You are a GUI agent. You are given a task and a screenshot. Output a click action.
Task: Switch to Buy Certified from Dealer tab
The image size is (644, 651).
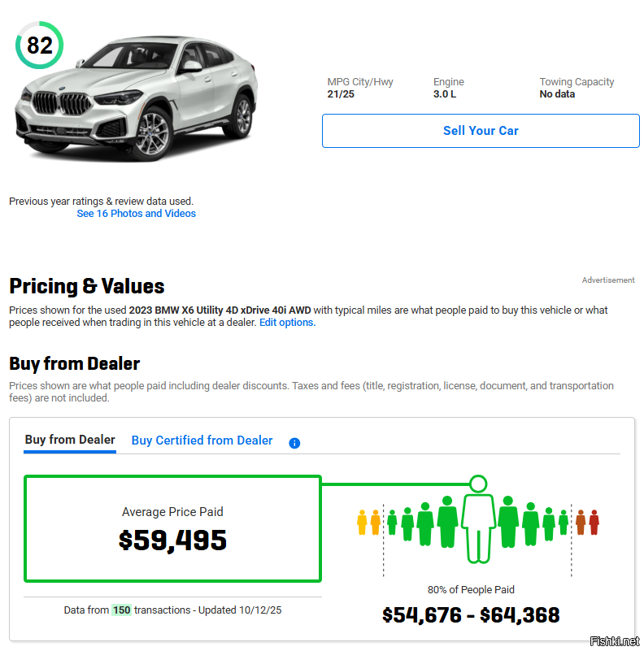(x=202, y=441)
